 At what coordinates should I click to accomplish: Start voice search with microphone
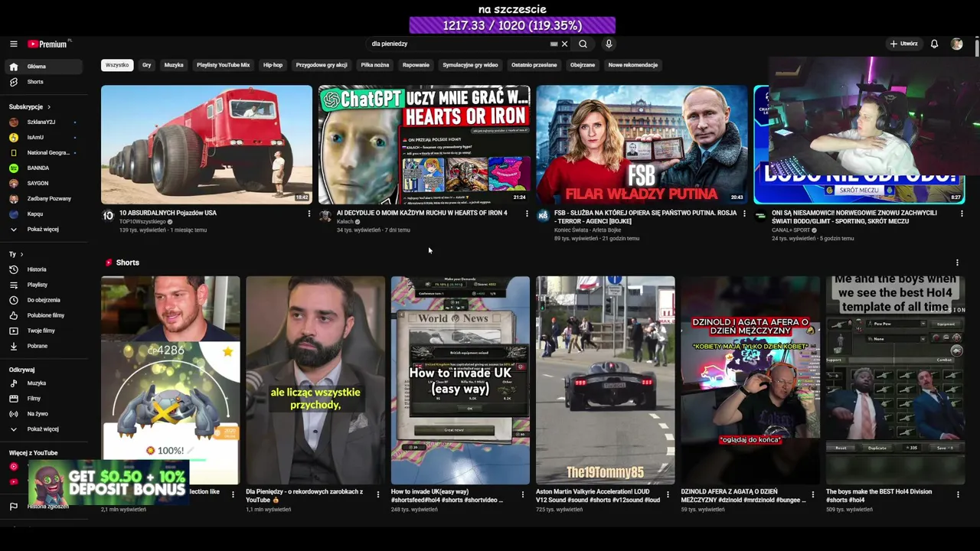click(x=609, y=44)
